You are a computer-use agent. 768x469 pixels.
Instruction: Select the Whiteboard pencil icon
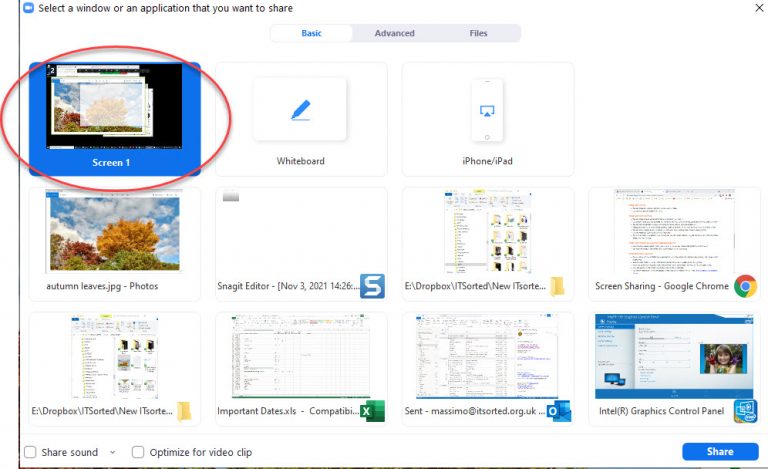300,110
